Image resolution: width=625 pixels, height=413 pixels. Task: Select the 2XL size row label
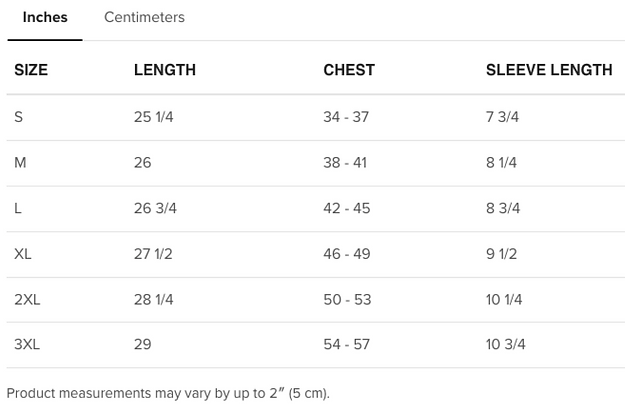(27, 300)
